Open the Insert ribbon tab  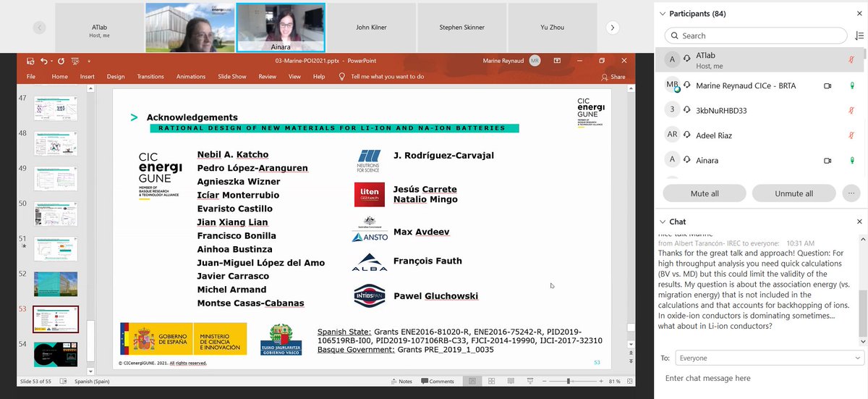88,77
